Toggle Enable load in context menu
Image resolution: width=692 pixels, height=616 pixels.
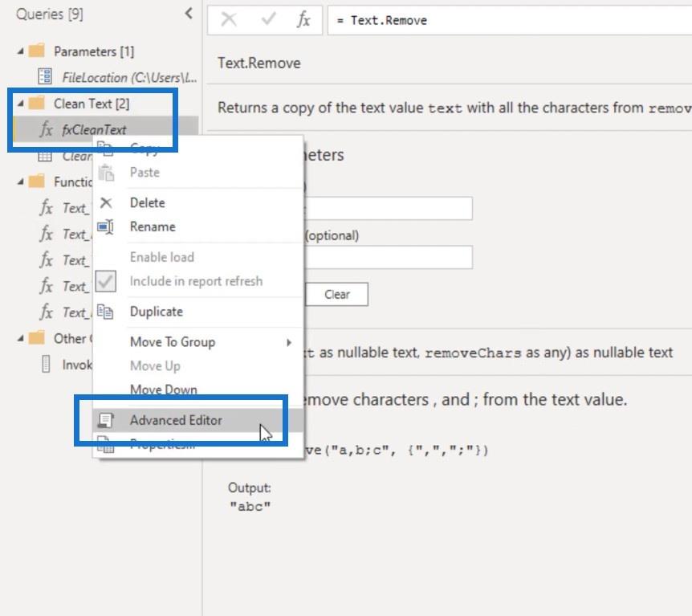point(161,257)
